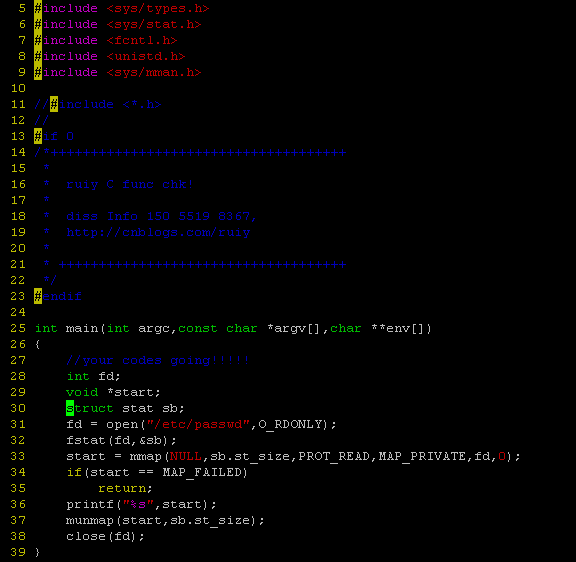Screen dimensions: 576x562
Task: Click 'NULL' argument in mmap call
Action: 186,456
